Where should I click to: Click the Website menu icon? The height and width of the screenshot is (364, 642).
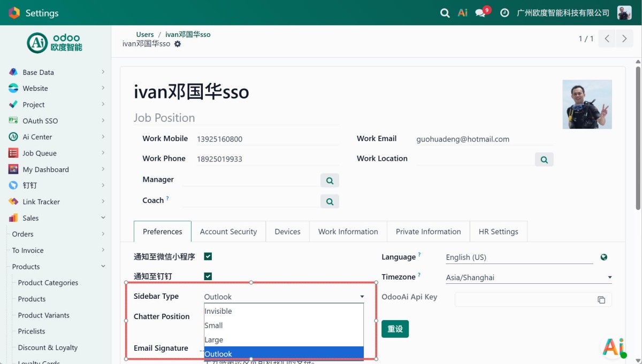13,88
